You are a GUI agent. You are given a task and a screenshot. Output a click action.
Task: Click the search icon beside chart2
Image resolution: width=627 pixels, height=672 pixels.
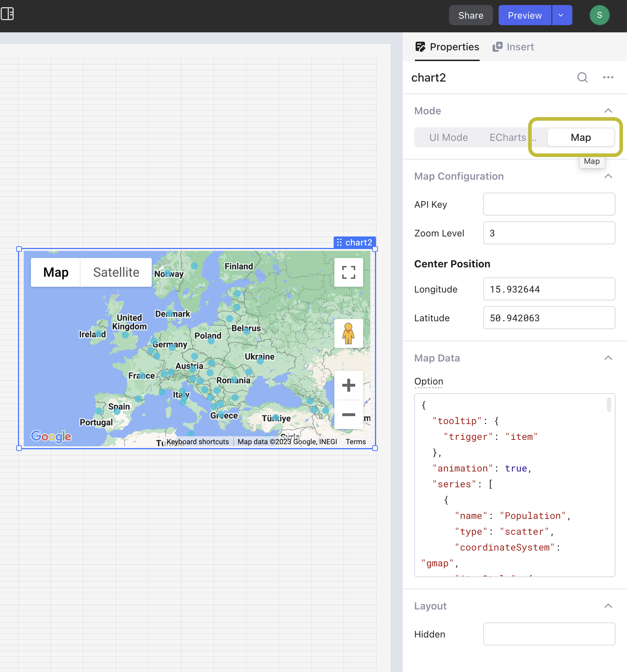(582, 77)
